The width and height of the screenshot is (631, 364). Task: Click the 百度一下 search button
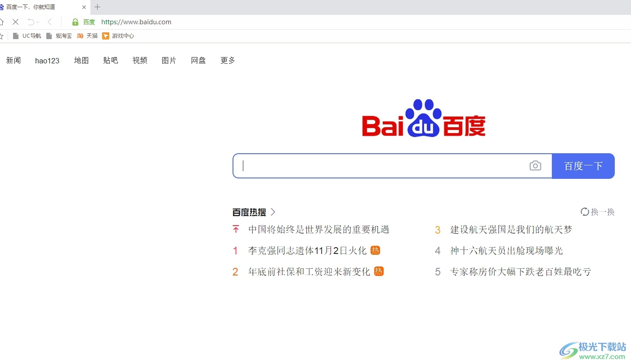coord(583,166)
